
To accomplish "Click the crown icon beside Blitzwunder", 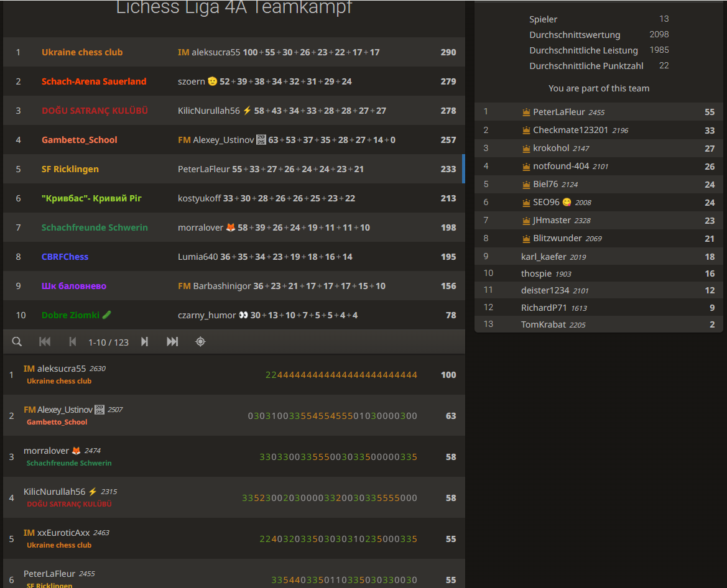I will (x=526, y=239).
